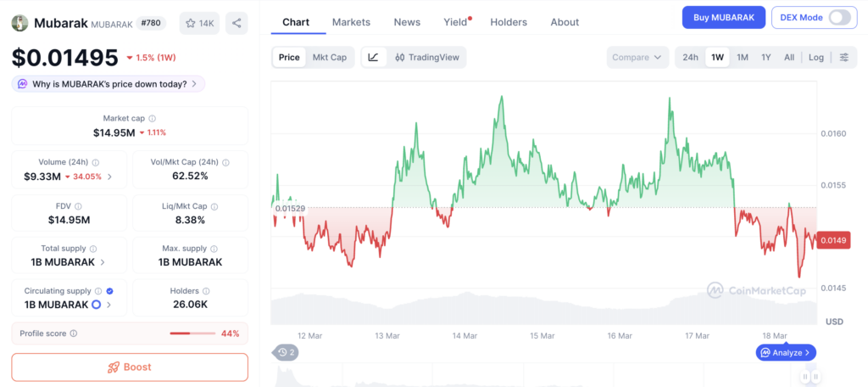Image resolution: width=868 pixels, height=387 pixels.
Task: Click the verified checkmark badge by Circulating supply
Action: pos(109,290)
